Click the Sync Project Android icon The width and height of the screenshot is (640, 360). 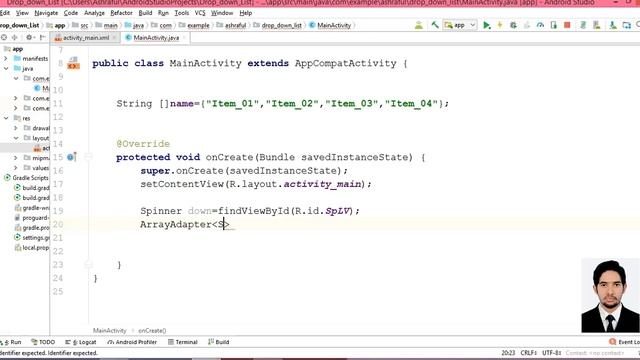(418, 25)
